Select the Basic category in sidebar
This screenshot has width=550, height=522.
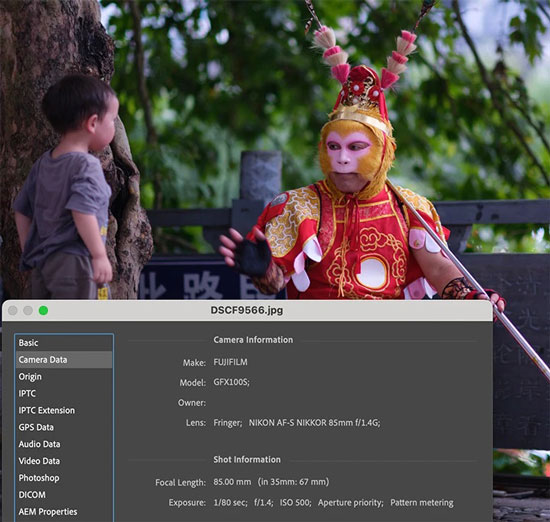(64, 343)
